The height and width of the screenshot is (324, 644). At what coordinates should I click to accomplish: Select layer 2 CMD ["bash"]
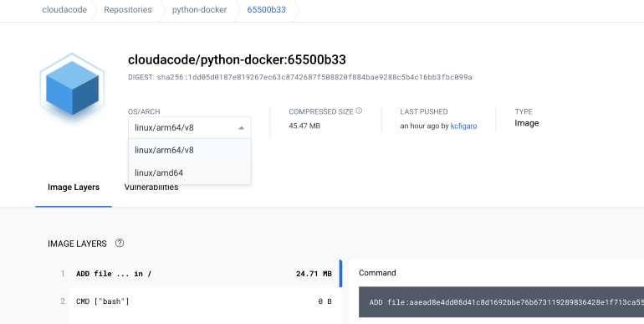(196, 301)
